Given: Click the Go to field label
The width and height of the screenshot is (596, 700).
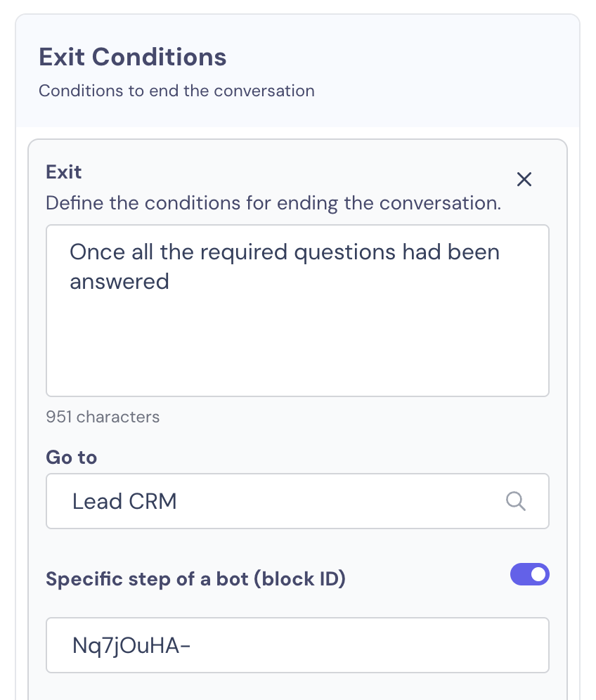Looking at the screenshot, I should (72, 457).
